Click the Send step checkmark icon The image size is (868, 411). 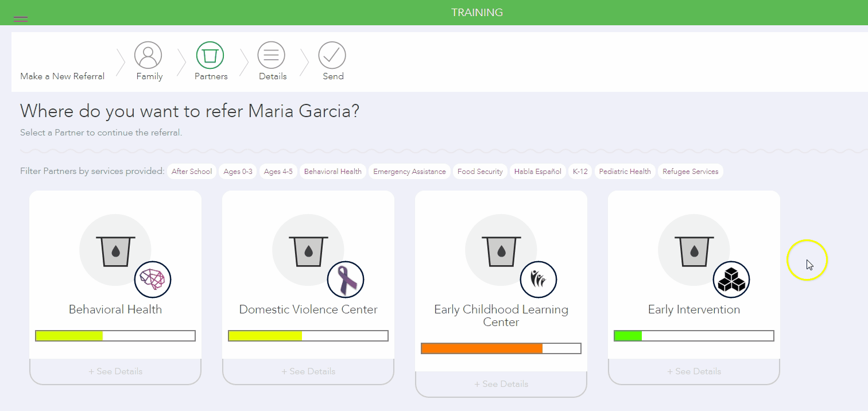point(332,55)
